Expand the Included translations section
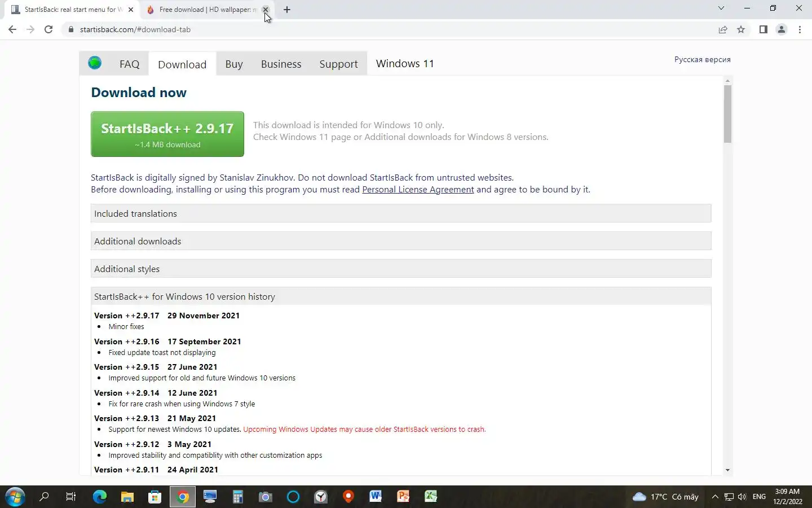Image resolution: width=812 pixels, height=508 pixels. 401,213
